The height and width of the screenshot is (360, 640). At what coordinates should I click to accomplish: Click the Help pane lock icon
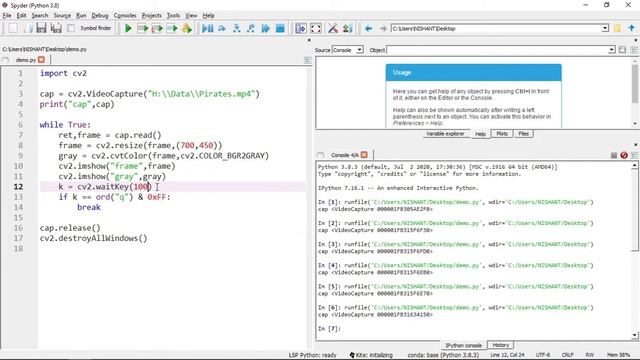click(622, 50)
